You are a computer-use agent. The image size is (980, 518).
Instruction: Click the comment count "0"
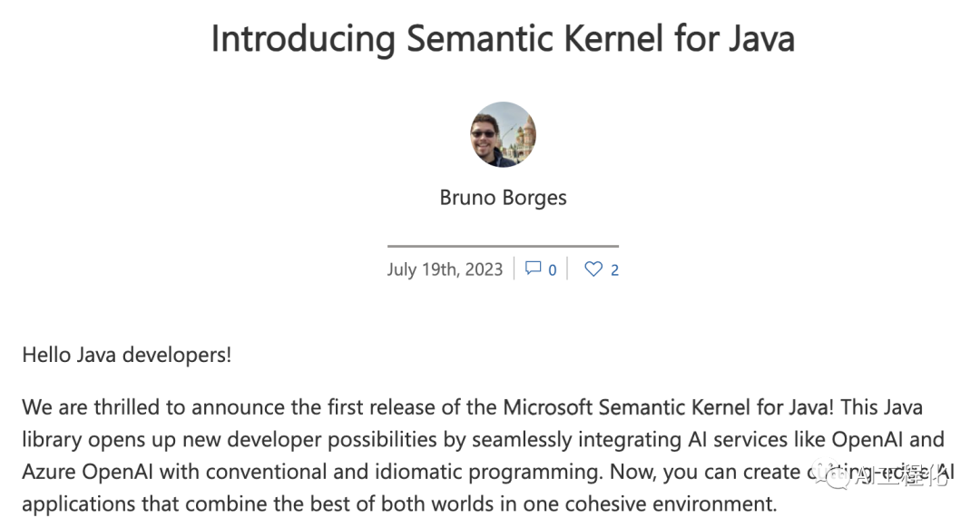tap(553, 269)
